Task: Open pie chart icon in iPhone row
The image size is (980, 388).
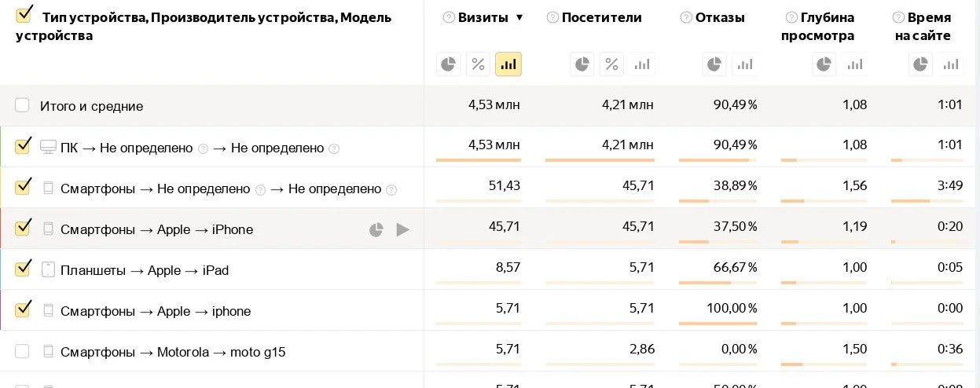Action: (376, 230)
